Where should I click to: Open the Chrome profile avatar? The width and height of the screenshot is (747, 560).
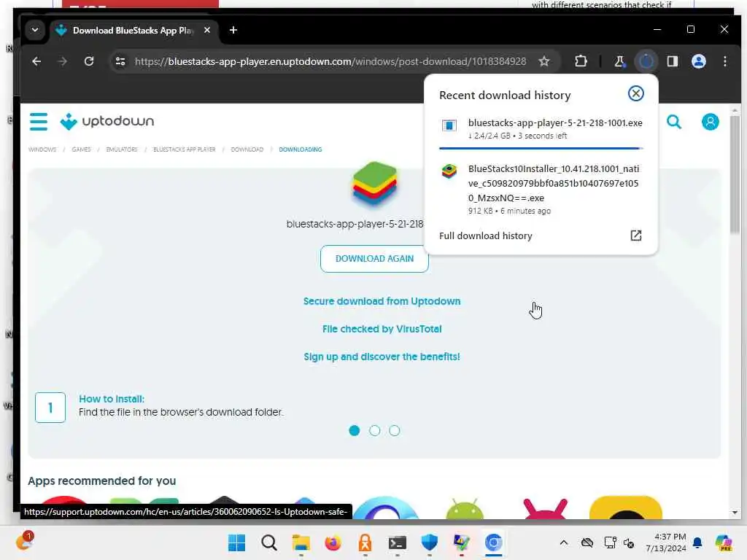point(698,61)
